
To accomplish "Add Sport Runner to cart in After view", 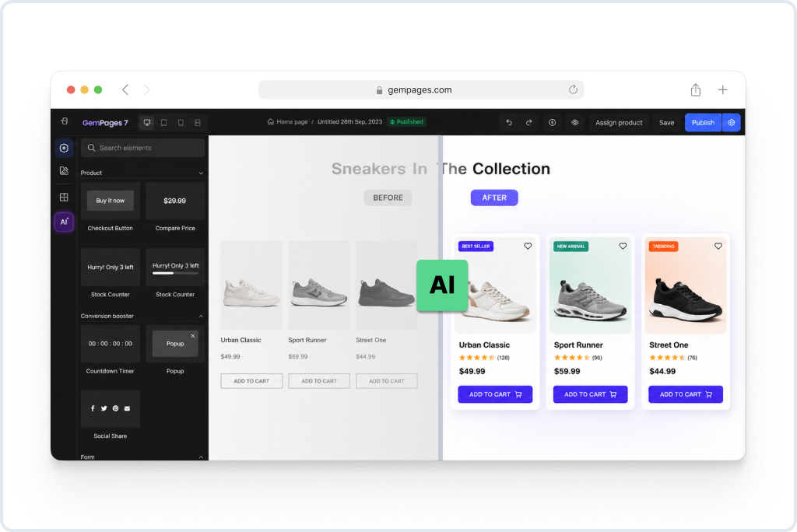I will coord(590,394).
